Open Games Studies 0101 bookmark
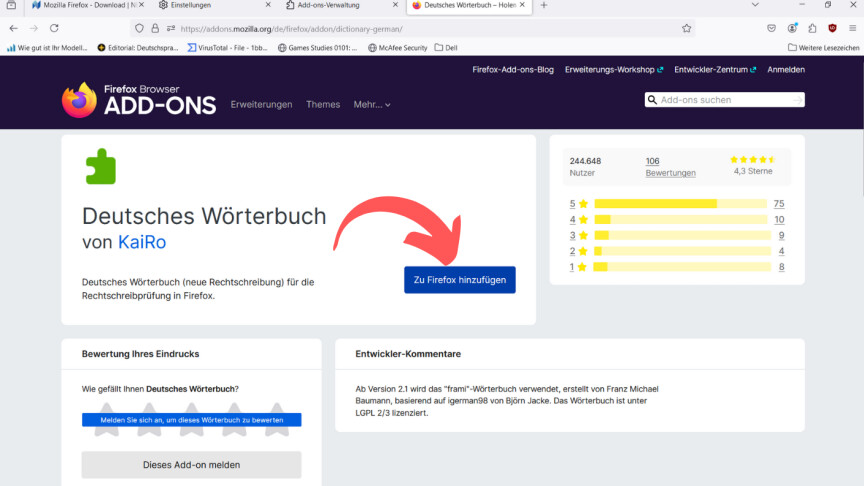 (317, 48)
